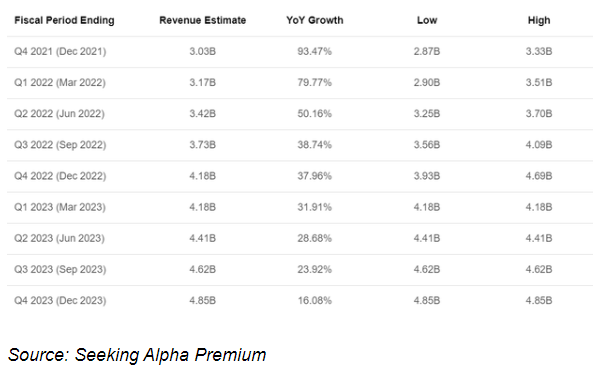Select the Q2 2022 (Jun 2022) row
Viewport: 593px width, 371px height.
(300, 114)
